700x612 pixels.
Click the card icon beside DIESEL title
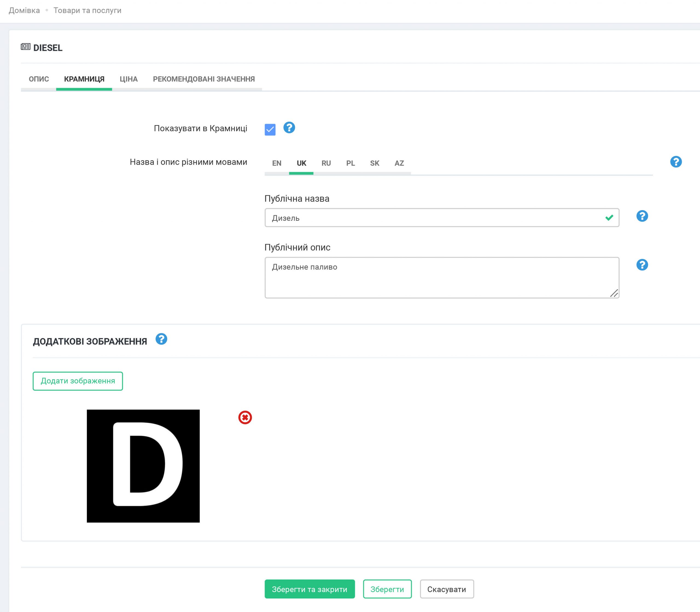click(x=26, y=47)
